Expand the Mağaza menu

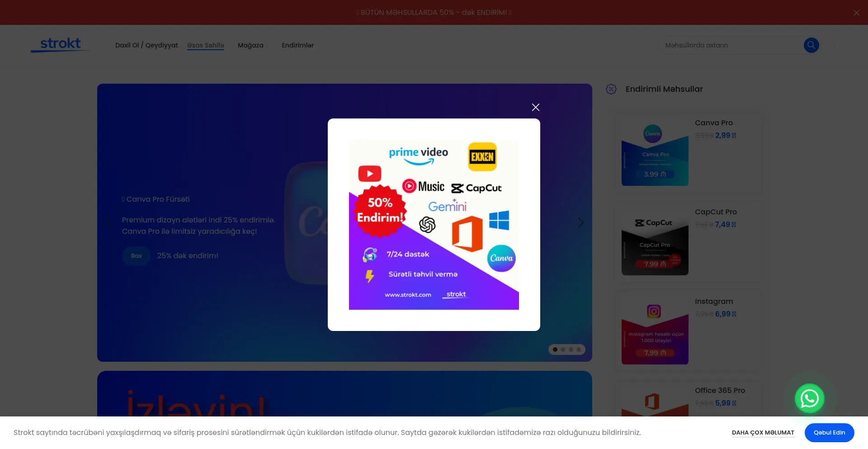[x=253, y=45]
